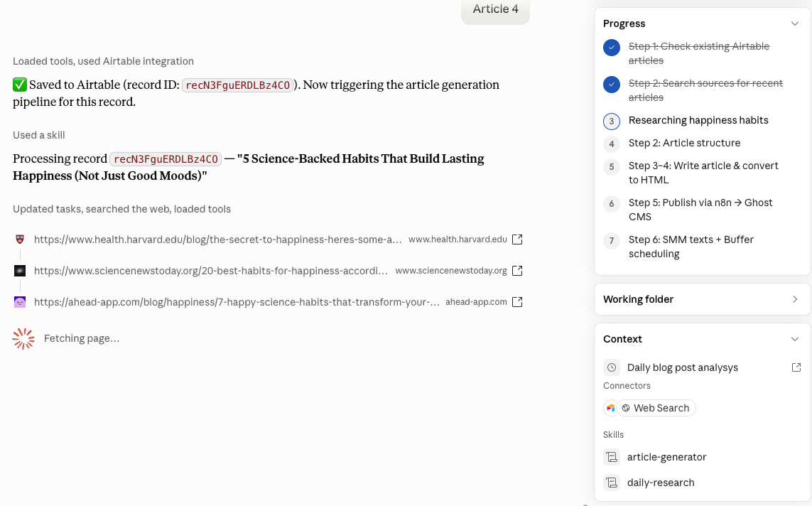Click the Step 2 completed checkmark
The height and width of the screenshot is (506, 812).
(612, 85)
